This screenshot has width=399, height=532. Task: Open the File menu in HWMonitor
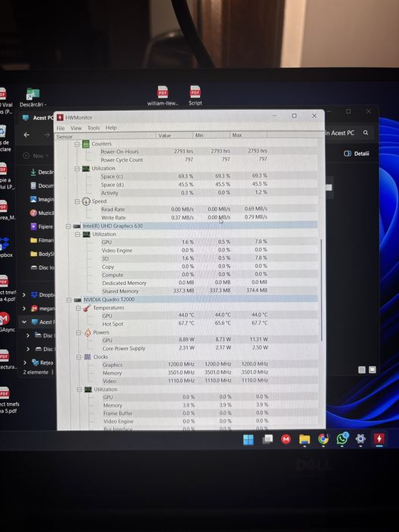click(61, 128)
